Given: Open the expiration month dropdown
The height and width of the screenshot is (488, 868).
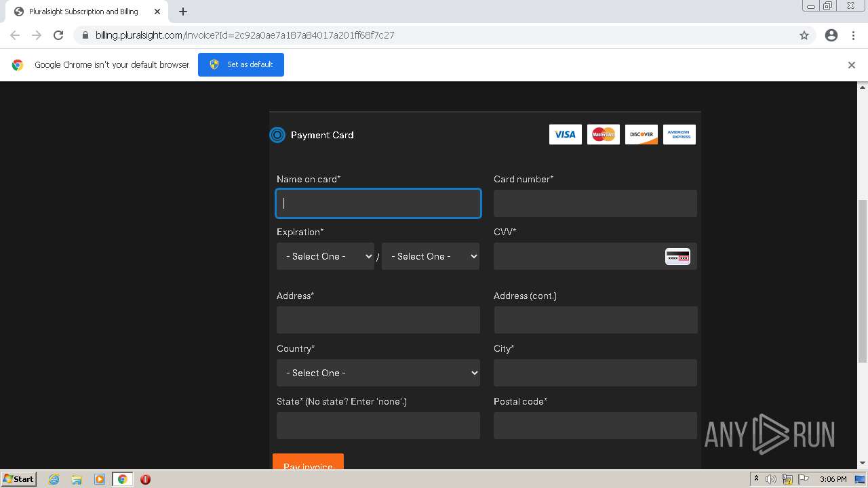Looking at the screenshot, I should [325, 256].
